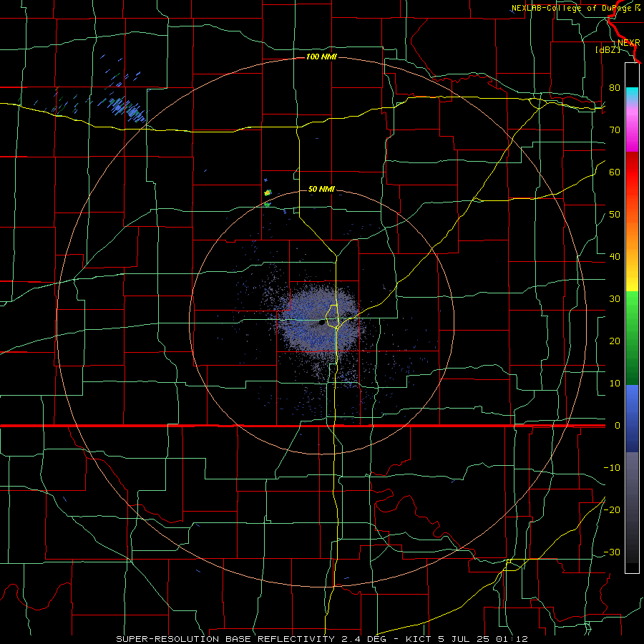
Task: Click the '0' value on the color scale
Action: 618,426
